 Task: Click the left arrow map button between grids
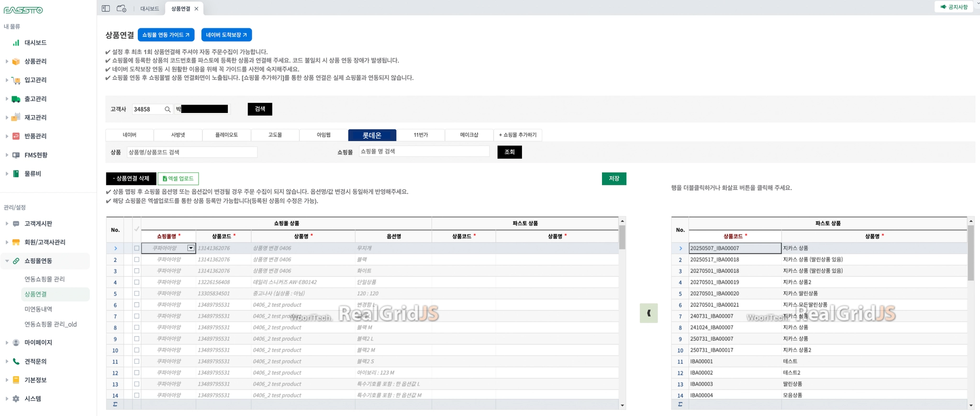click(648, 313)
